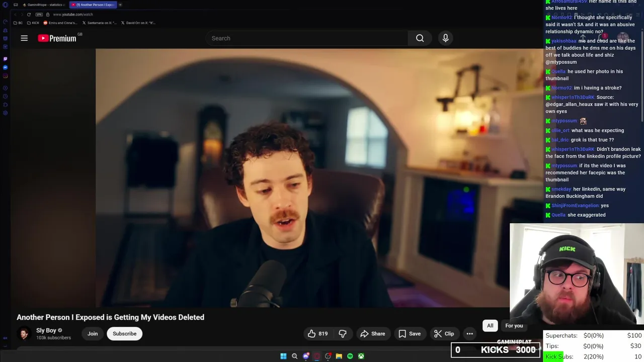Open Messenger in browser sidebar
The width and height of the screenshot is (644, 362).
6,67
